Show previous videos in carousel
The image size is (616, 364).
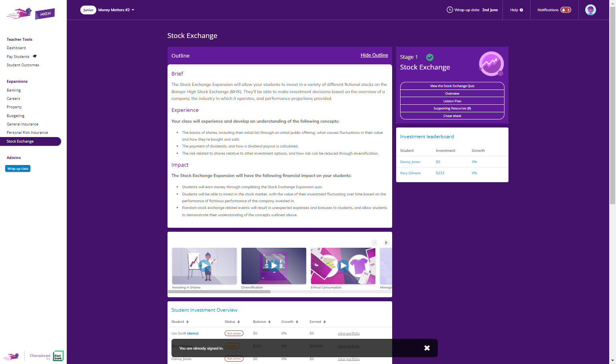[375, 243]
